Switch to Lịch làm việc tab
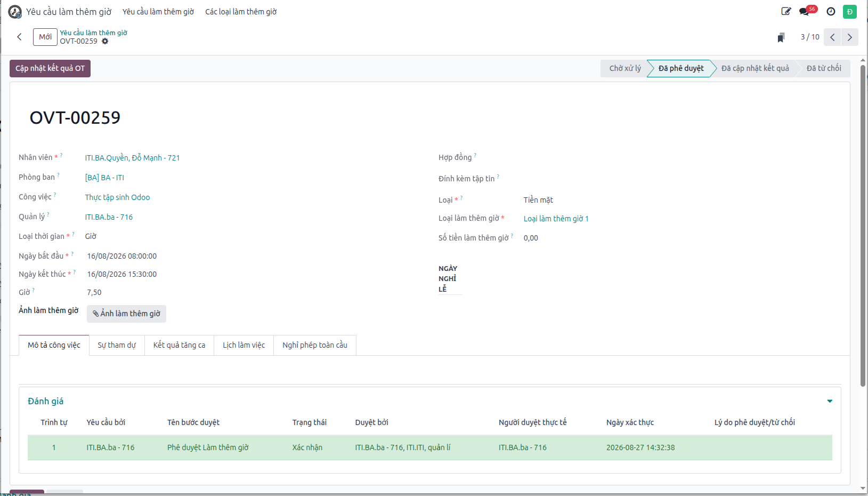This screenshot has width=868, height=496. point(244,345)
